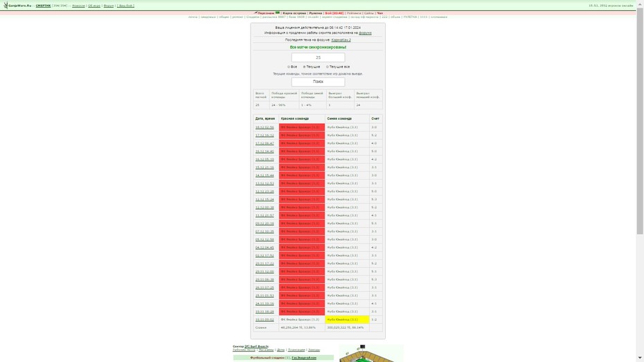This screenshot has width=644, height=362.
Task: Open the Плантации sector link
Action: (296, 350)
